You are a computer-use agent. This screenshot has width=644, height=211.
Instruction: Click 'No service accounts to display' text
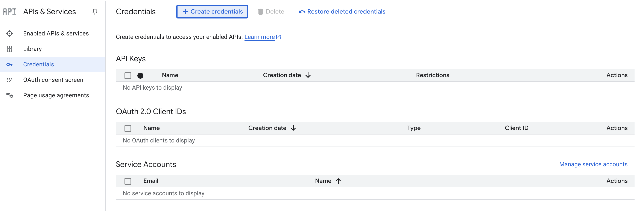[x=164, y=193]
